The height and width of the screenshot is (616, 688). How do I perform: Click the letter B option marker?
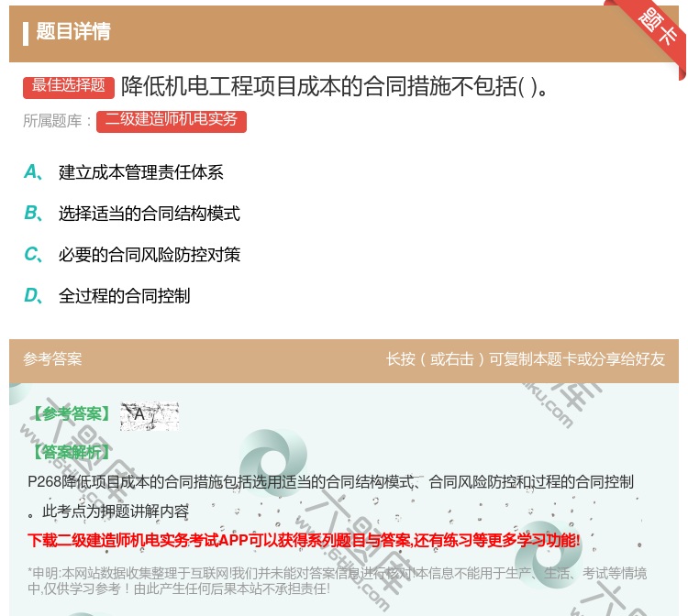33,213
